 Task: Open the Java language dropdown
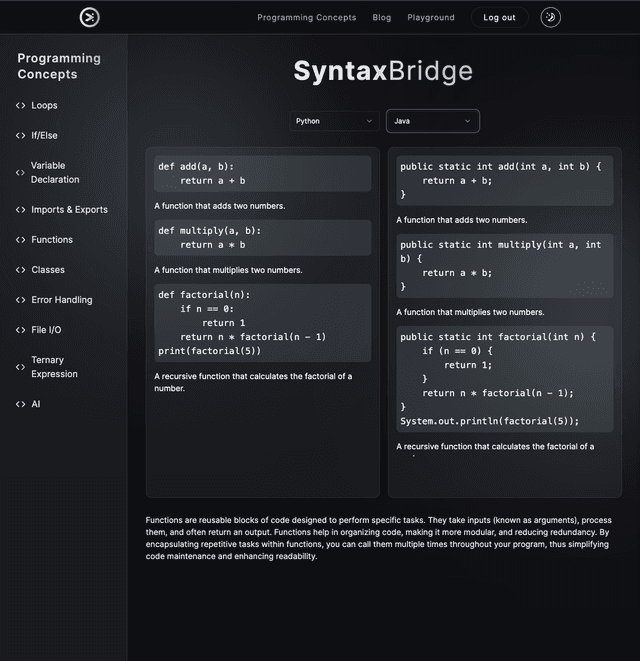(x=432, y=121)
